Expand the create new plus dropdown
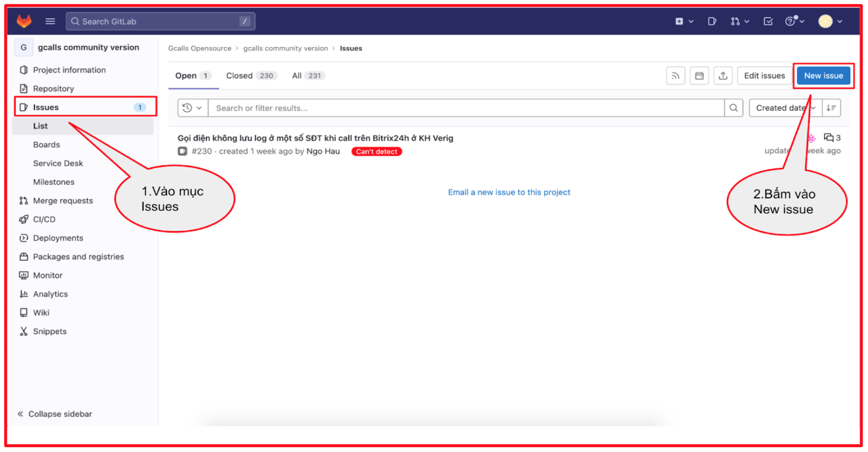The image size is (868, 452). click(x=684, y=21)
